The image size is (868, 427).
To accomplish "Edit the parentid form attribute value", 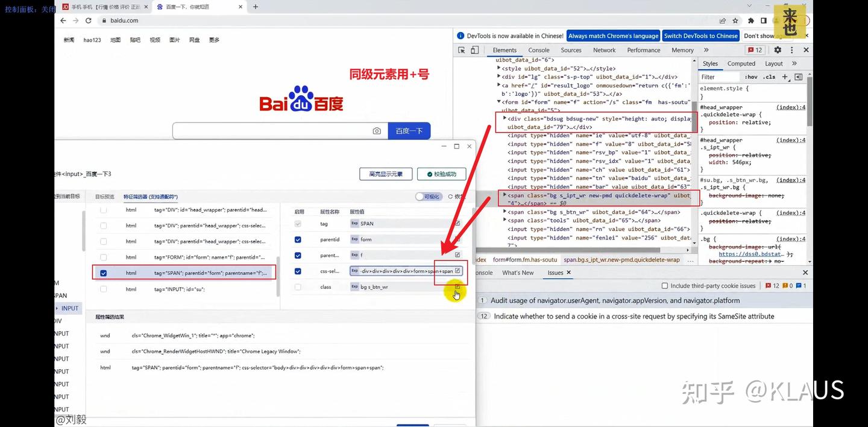I will tap(458, 239).
